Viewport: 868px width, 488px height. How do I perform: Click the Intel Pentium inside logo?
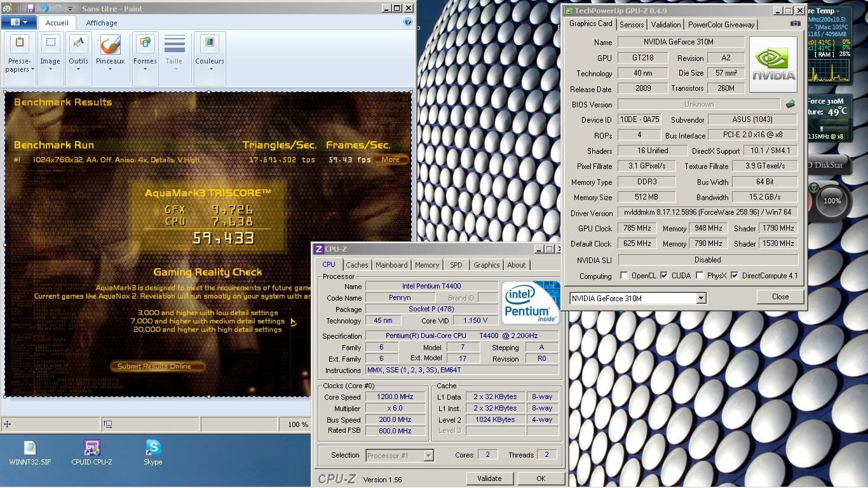pos(530,303)
